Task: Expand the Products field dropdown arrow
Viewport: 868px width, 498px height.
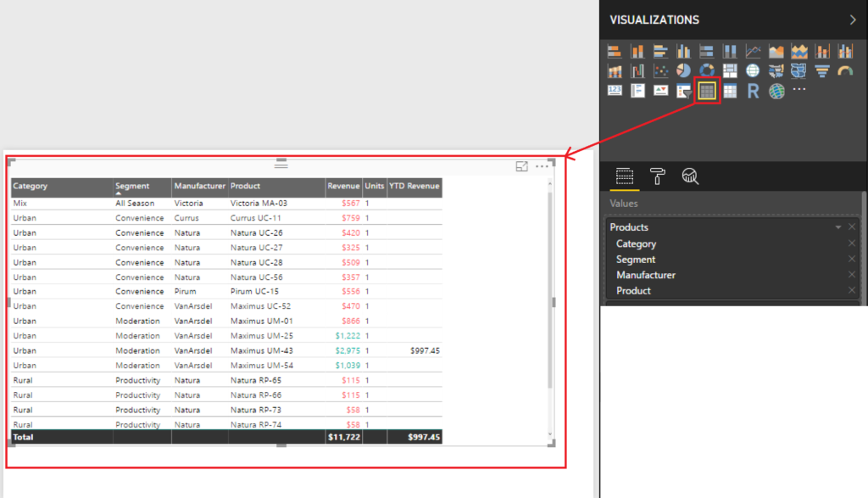Action: pyautogui.click(x=838, y=227)
